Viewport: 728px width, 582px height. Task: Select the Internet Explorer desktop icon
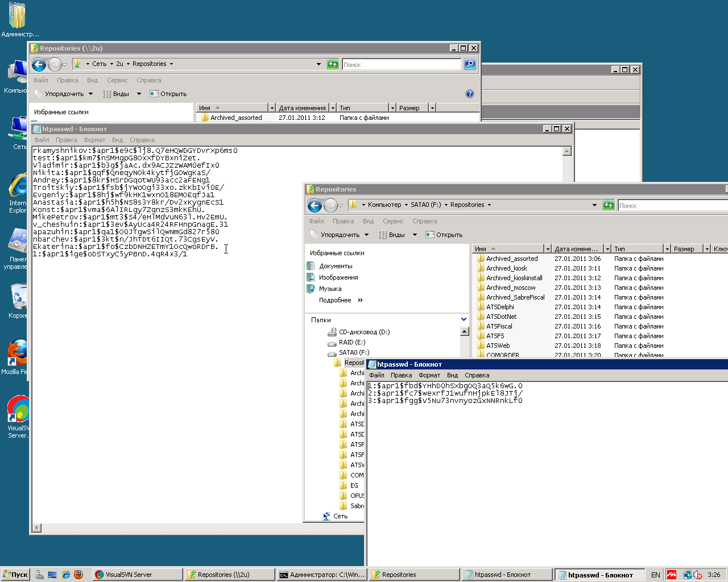(x=18, y=193)
